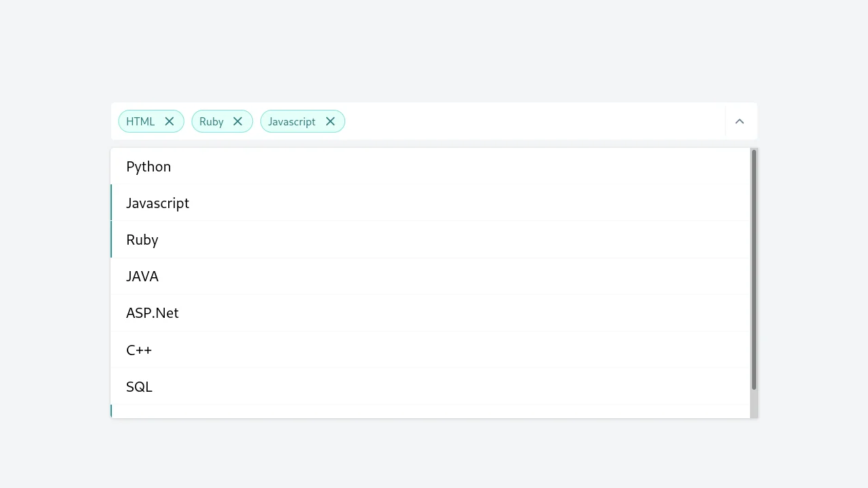Click the blank page area below the dropdown list
This screenshot has width=868, height=488.
434,454
